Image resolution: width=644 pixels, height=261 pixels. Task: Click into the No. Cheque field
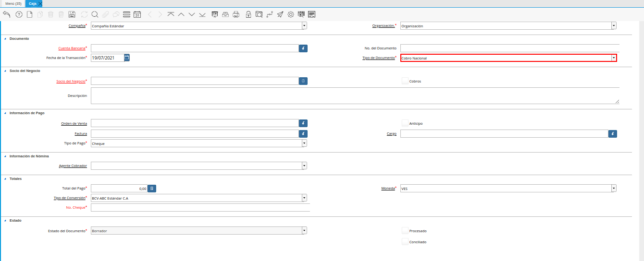tap(200, 208)
